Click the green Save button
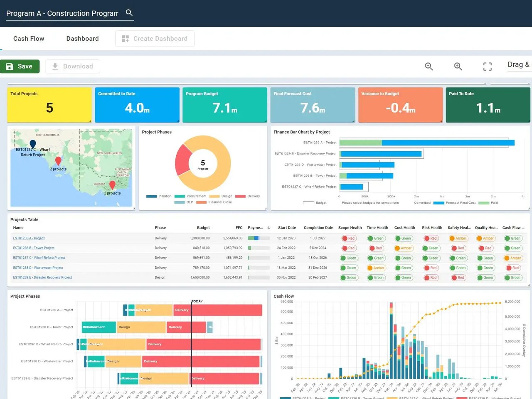The width and height of the screenshot is (532, 399). coord(20,66)
